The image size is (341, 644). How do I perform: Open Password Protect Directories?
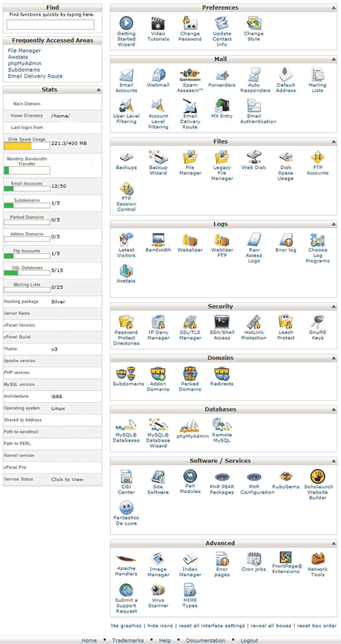(x=126, y=331)
